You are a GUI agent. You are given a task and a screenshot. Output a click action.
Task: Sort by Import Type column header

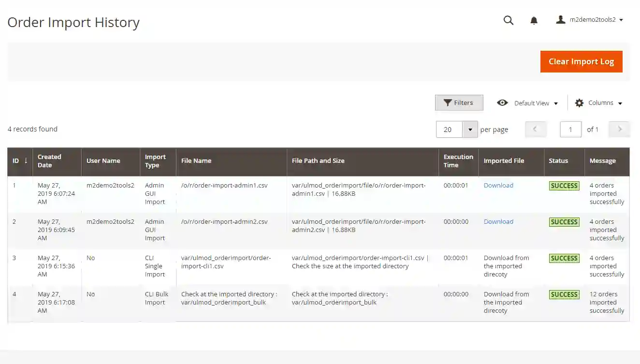158,161
